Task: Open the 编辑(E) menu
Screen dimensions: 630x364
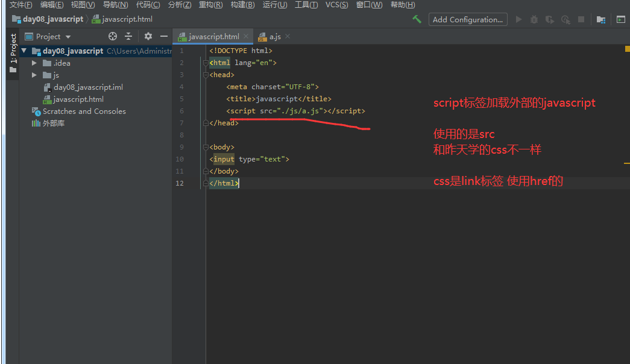Action: 52,5
